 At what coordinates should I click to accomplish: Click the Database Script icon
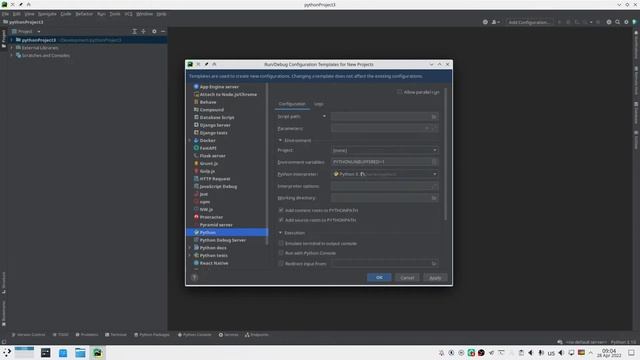click(x=196, y=118)
